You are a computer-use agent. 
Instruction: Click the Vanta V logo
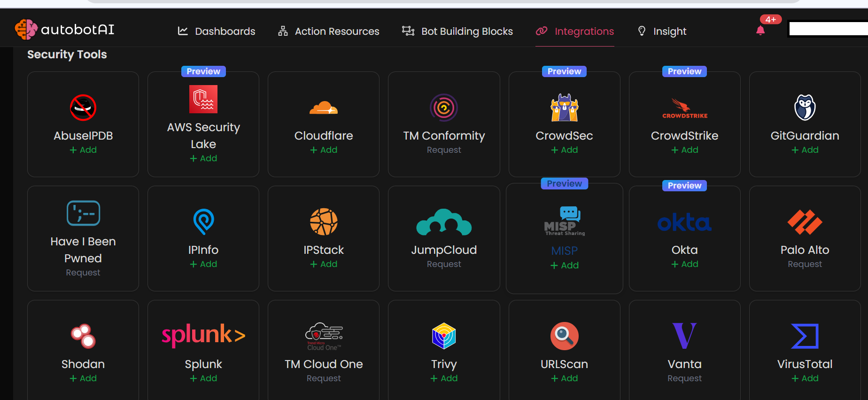(x=685, y=336)
